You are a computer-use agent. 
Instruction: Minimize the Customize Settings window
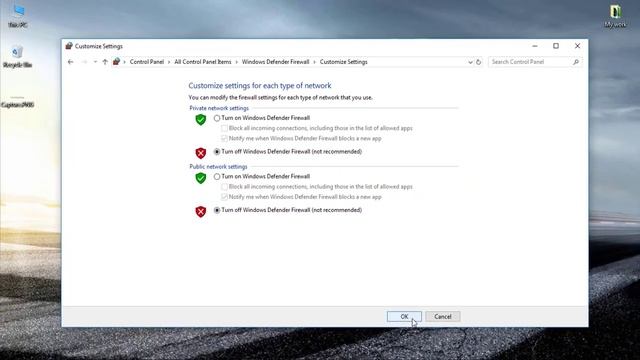point(535,46)
